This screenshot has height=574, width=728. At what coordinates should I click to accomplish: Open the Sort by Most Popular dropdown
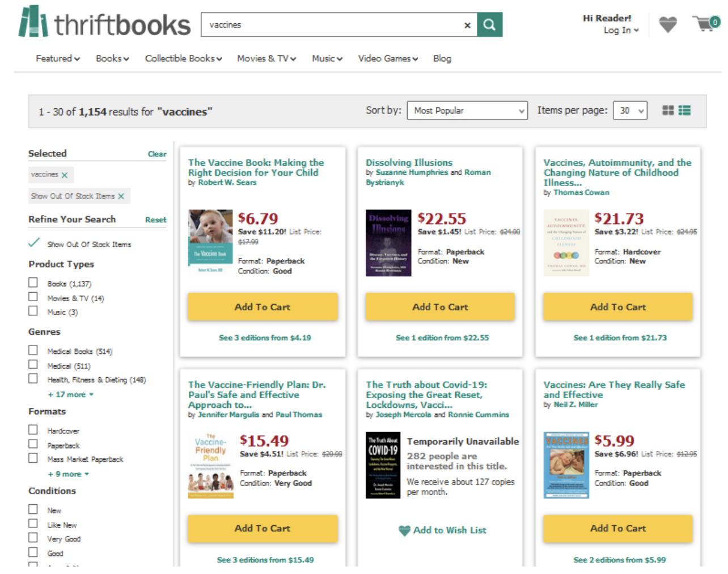467,111
